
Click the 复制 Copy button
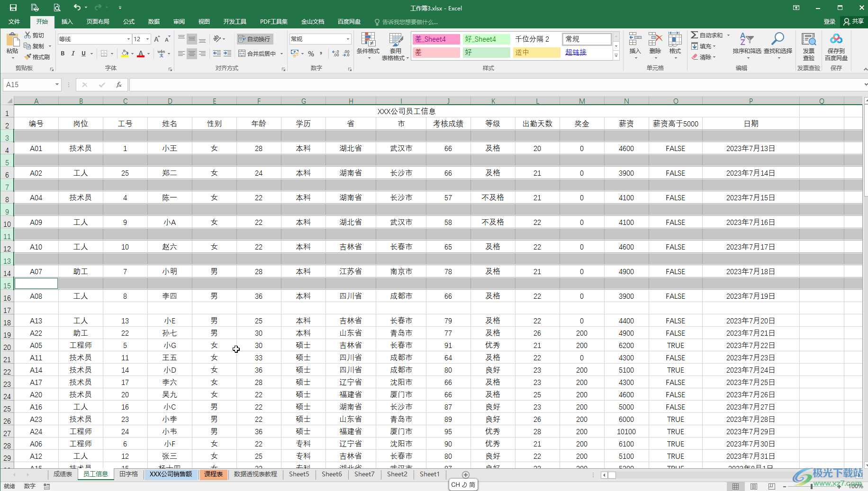pos(34,46)
